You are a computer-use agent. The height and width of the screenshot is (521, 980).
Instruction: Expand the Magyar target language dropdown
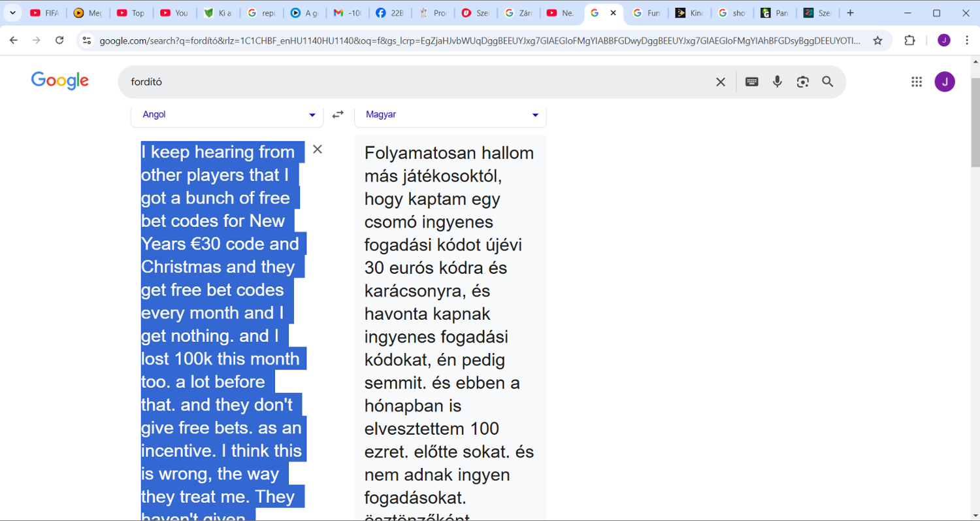pyautogui.click(x=450, y=115)
